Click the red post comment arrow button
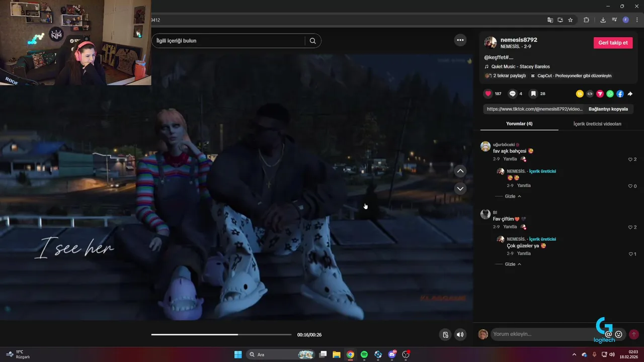This screenshot has width=644, height=362. pos(634,334)
